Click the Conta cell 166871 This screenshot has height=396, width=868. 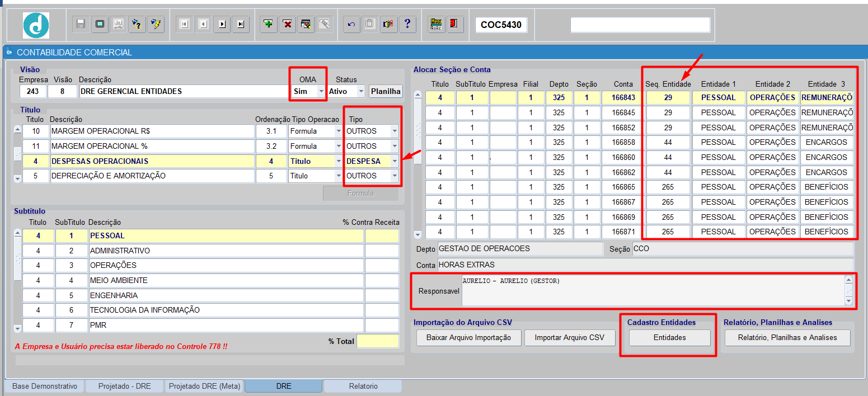coord(623,232)
